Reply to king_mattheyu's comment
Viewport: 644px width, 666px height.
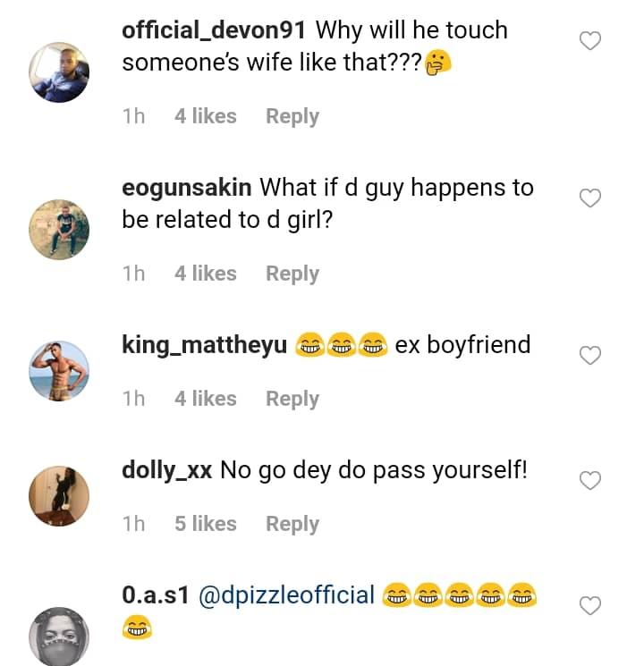pyautogui.click(x=292, y=399)
